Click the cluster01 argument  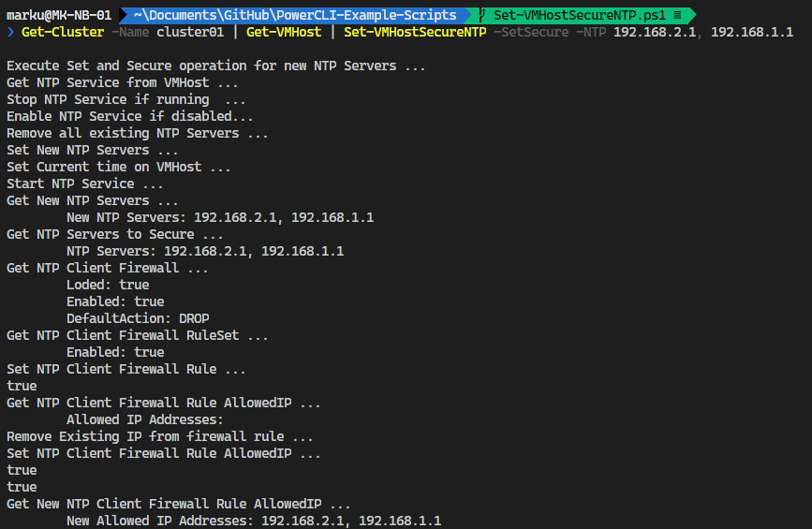190,32
